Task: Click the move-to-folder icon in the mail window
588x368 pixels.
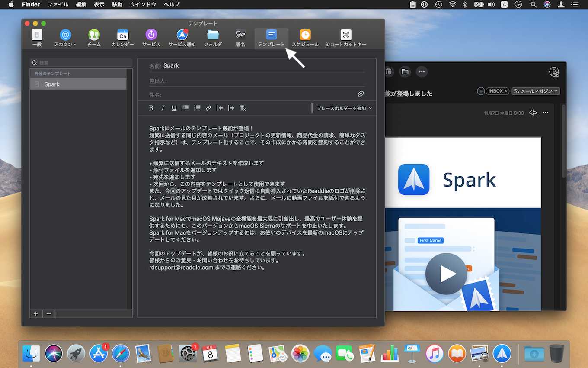Action: click(405, 72)
